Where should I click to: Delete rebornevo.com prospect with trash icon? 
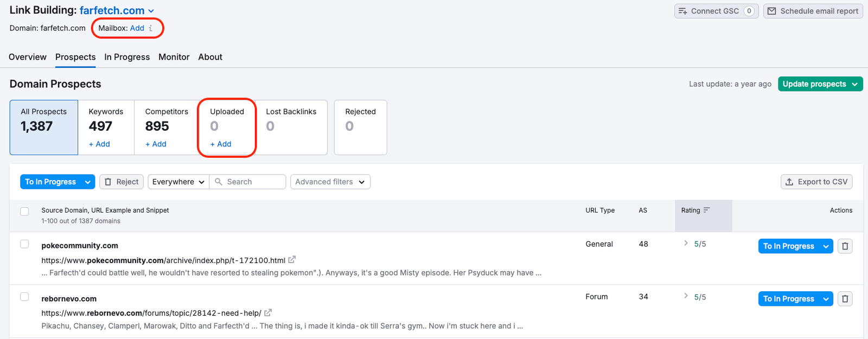click(x=845, y=299)
